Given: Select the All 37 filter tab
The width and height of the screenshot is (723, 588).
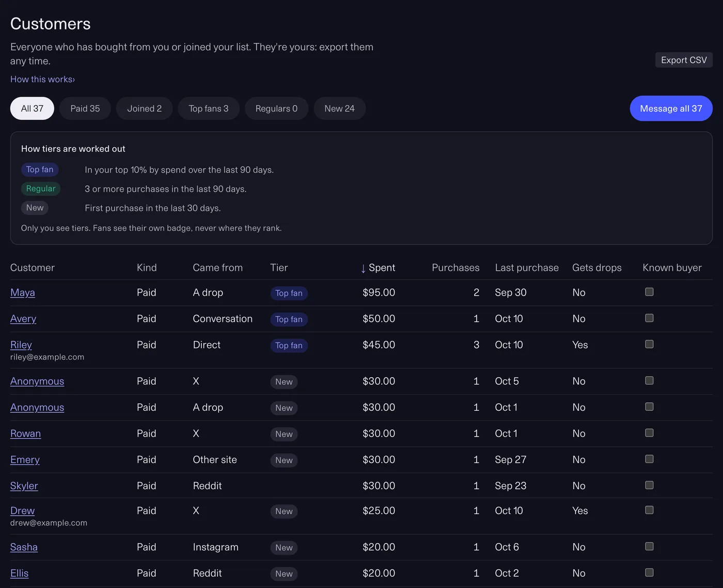Looking at the screenshot, I should tap(32, 109).
